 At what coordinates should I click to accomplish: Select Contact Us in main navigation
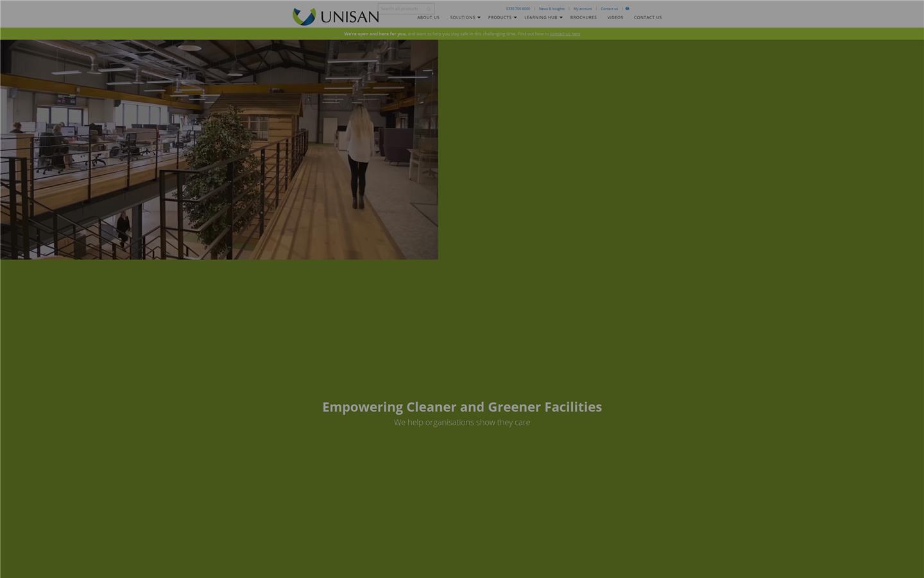pos(647,18)
